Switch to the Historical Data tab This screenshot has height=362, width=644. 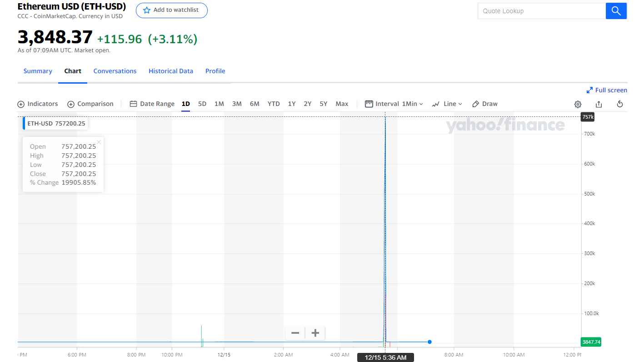tap(171, 71)
